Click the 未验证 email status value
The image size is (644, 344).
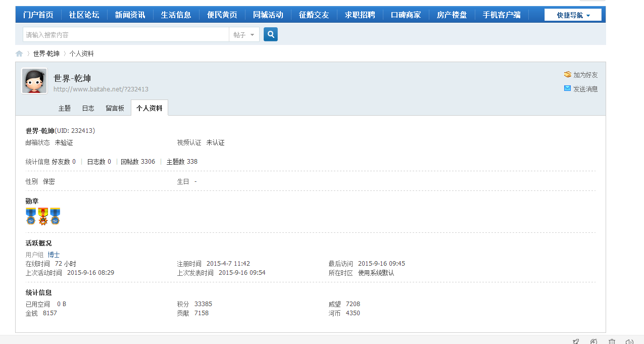tap(64, 143)
